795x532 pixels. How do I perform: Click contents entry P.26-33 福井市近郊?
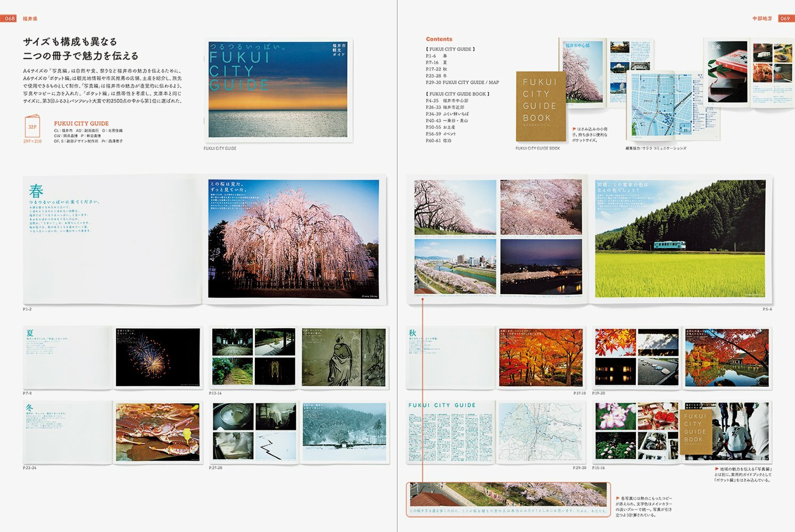tap(445, 107)
